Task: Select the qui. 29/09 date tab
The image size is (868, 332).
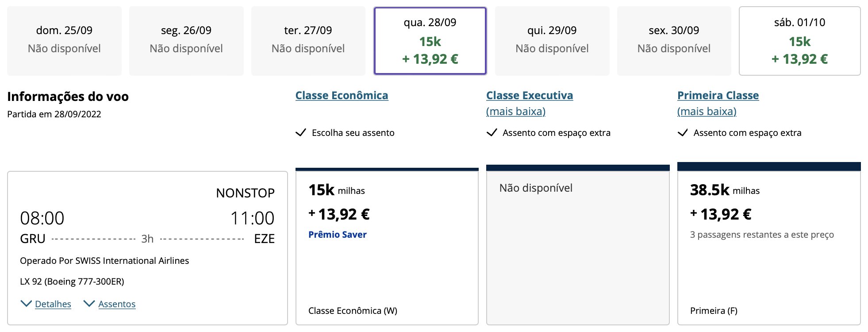Action: click(552, 41)
